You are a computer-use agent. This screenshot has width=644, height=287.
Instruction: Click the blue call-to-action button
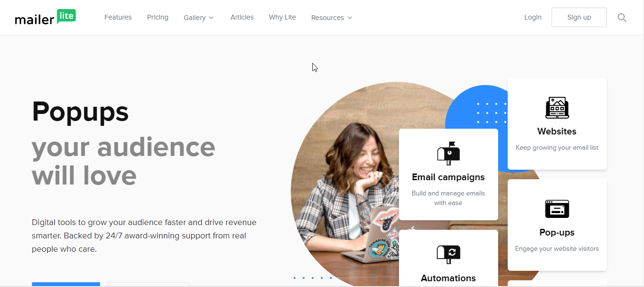(x=66, y=285)
